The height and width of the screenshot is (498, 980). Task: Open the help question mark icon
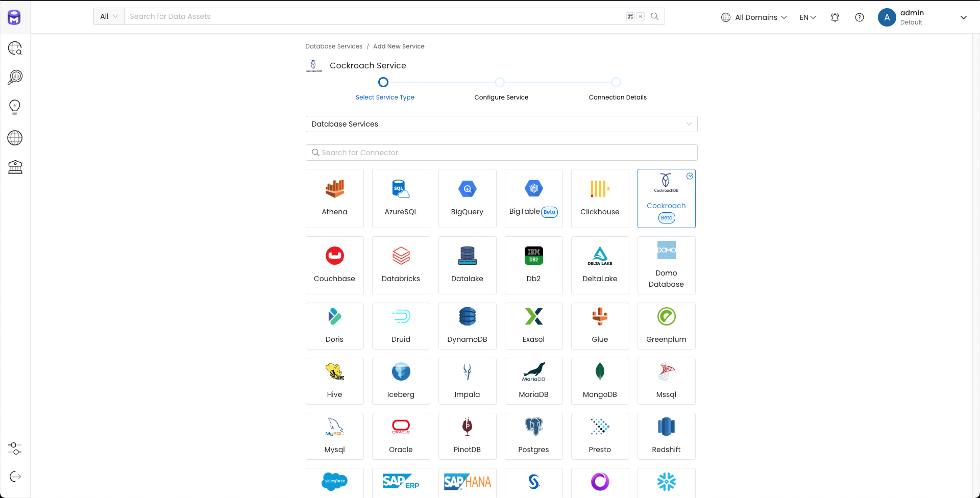click(860, 17)
